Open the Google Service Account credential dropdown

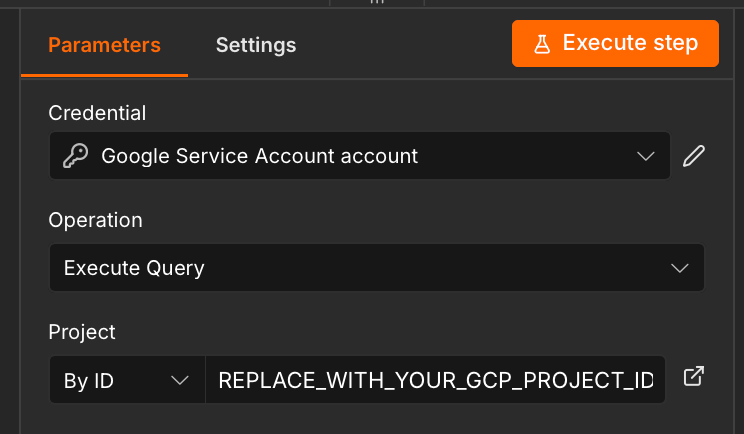point(360,156)
